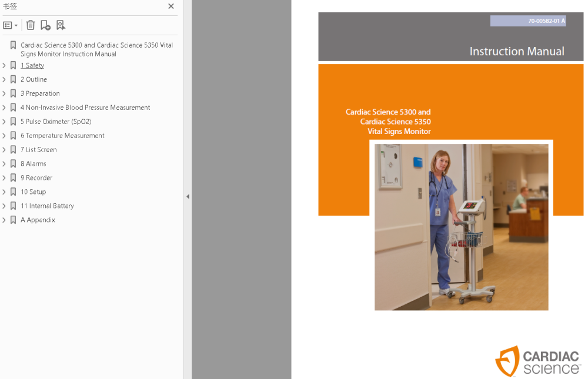Open the bookmark options dropdown menu
This screenshot has height=379, width=588.
point(10,25)
